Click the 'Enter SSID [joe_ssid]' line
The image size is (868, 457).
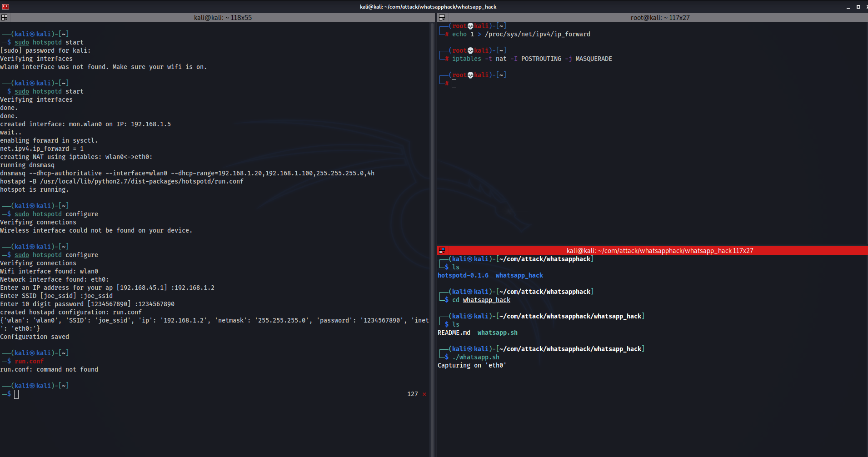tap(56, 296)
